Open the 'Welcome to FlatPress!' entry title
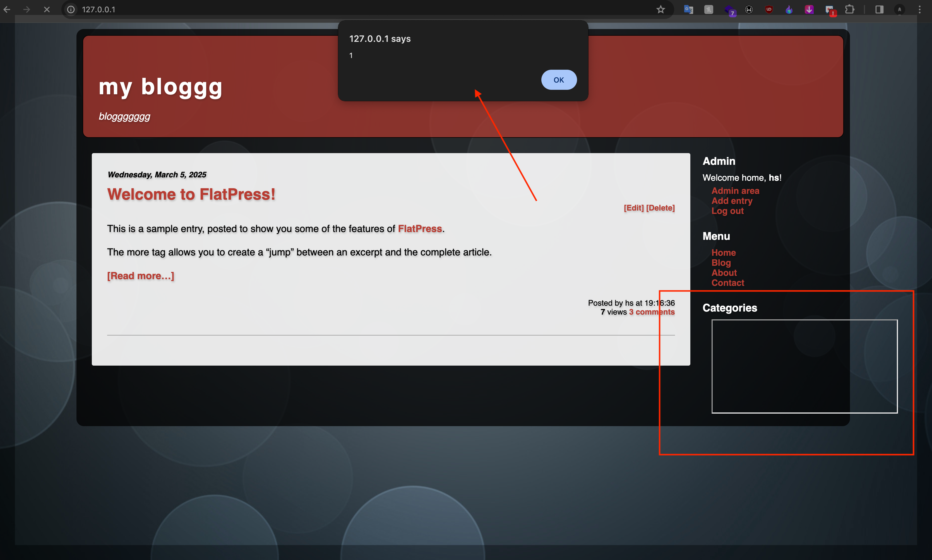This screenshot has width=932, height=560. [191, 194]
